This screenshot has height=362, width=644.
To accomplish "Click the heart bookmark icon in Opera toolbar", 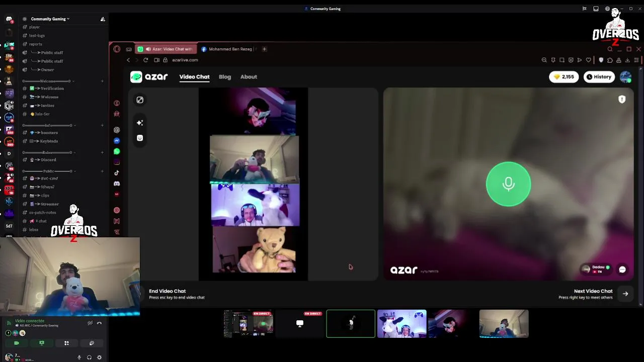I will click(x=588, y=60).
